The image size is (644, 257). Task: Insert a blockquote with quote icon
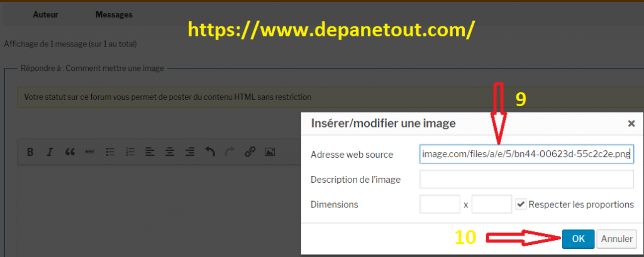(x=70, y=152)
